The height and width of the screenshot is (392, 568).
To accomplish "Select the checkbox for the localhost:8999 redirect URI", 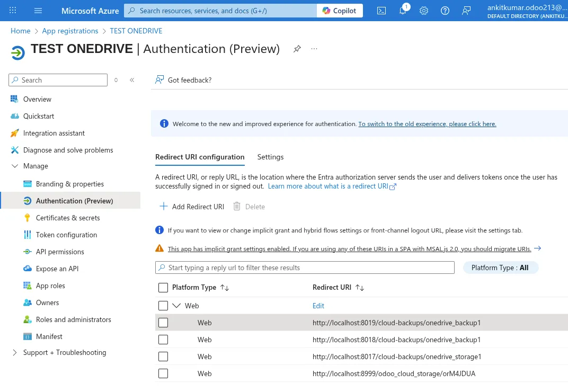I will pos(163,373).
